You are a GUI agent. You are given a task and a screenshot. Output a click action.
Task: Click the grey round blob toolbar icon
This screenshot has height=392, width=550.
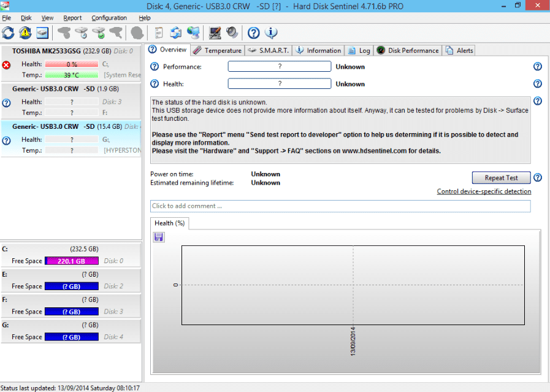point(137,33)
